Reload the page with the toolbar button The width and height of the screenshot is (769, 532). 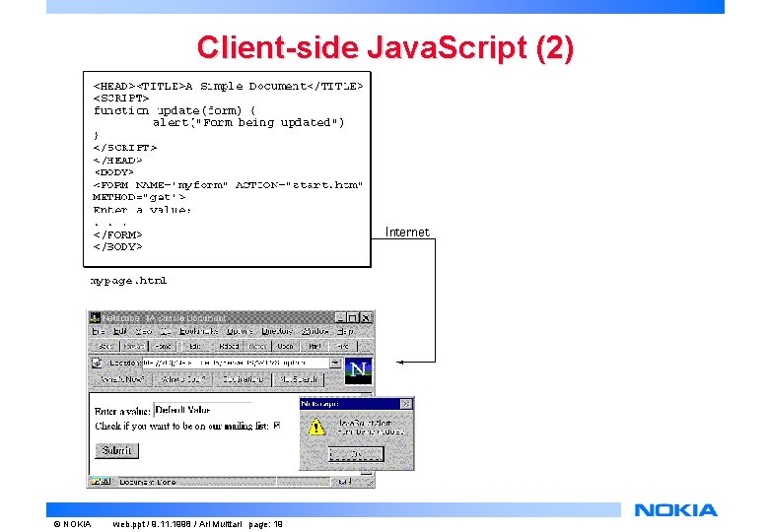229,346
